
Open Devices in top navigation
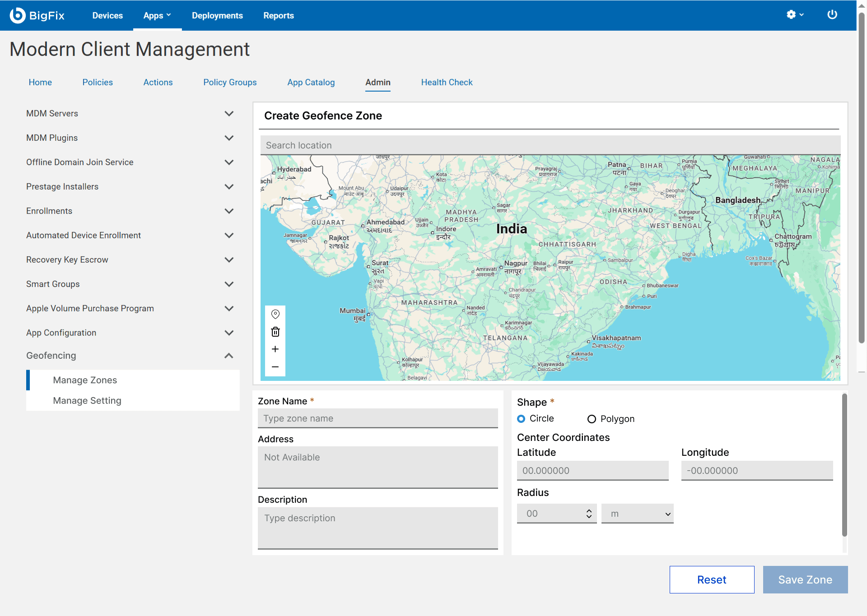107,15
